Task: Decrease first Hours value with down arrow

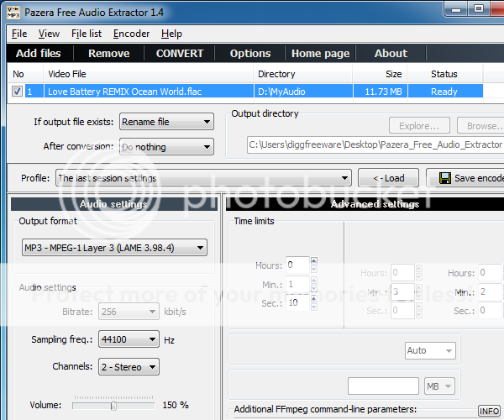Action: tap(314, 269)
